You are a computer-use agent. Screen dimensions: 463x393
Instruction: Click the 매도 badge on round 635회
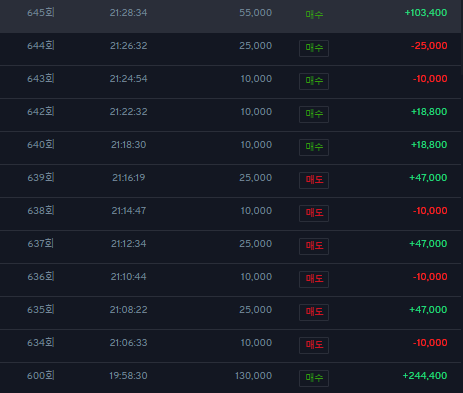(x=314, y=312)
